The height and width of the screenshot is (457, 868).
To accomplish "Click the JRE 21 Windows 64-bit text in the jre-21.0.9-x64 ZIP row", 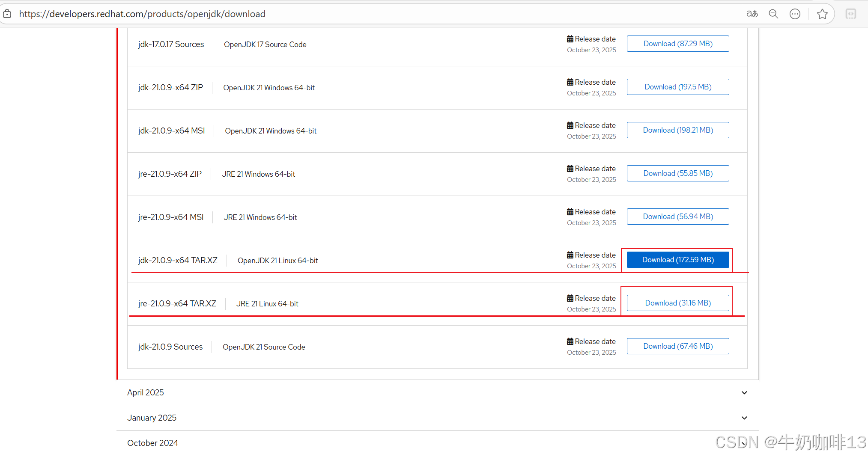I will [x=258, y=174].
